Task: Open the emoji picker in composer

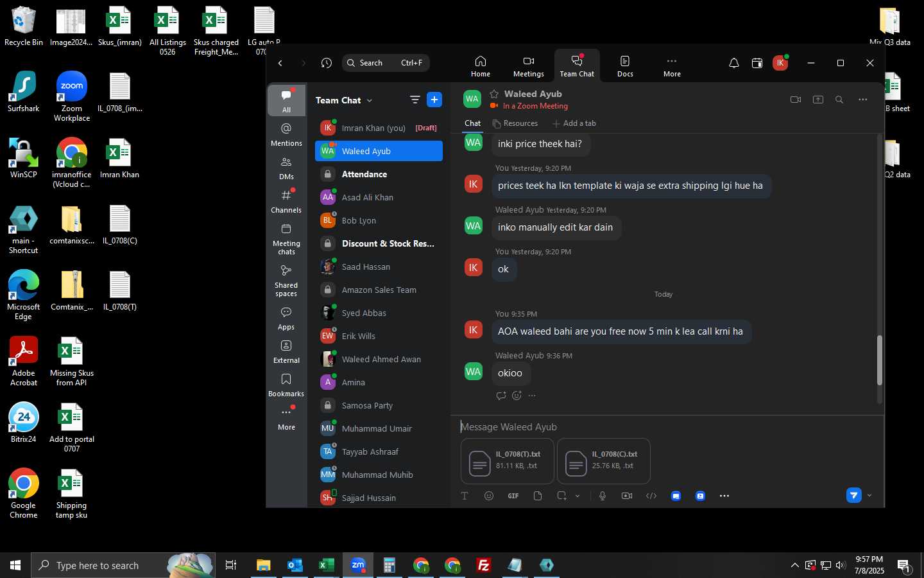Action: [x=489, y=496]
